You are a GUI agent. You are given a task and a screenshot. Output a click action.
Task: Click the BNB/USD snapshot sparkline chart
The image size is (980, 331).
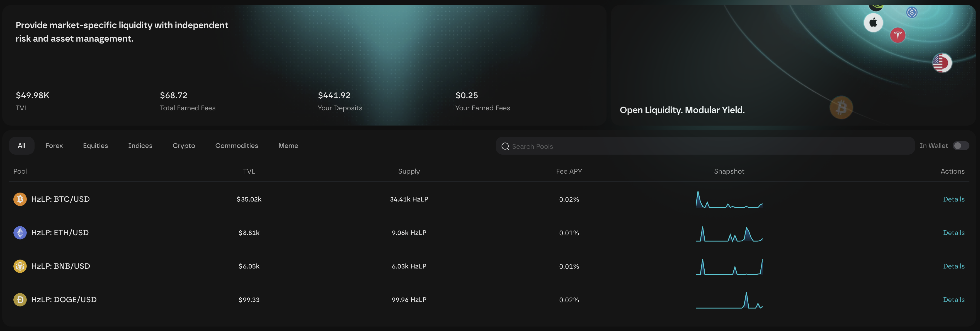(729, 267)
